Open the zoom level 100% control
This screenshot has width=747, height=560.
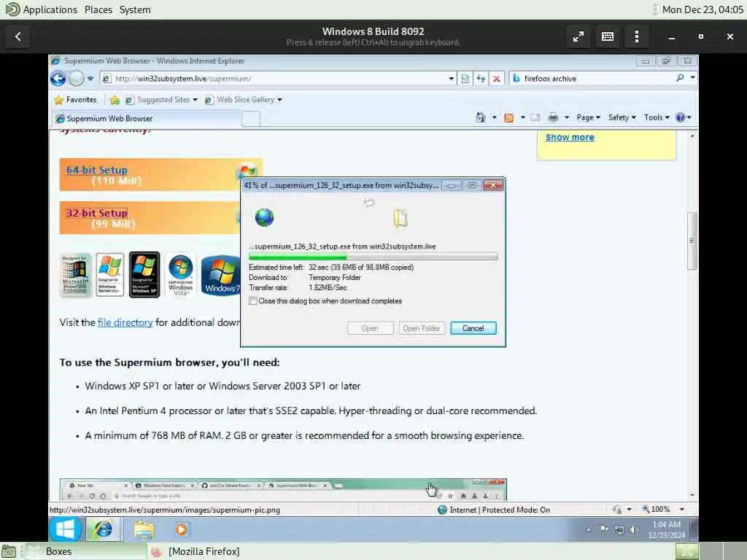pyautogui.click(x=656, y=509)
